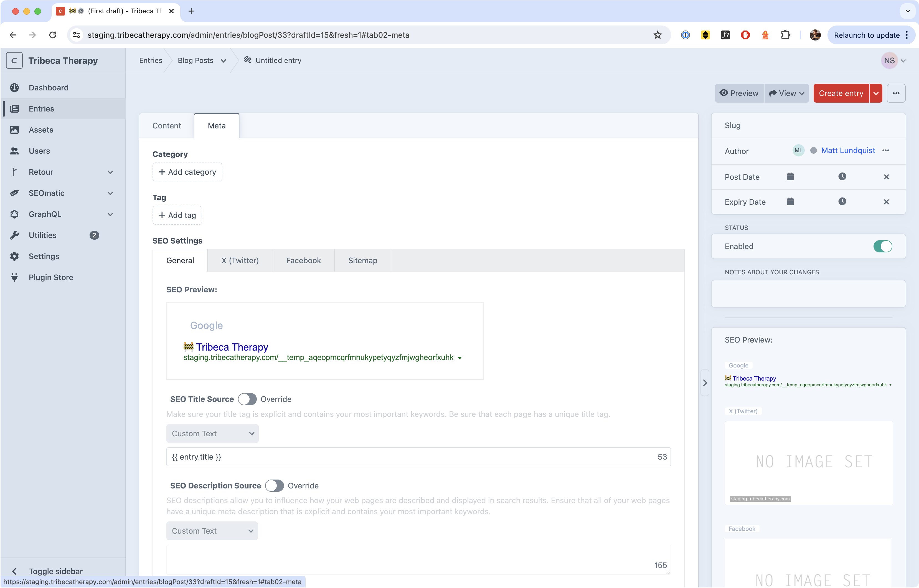The image size is (919, 588).
Task: Click Toggle sidebar at bottom left
Action: click(56, 571)
